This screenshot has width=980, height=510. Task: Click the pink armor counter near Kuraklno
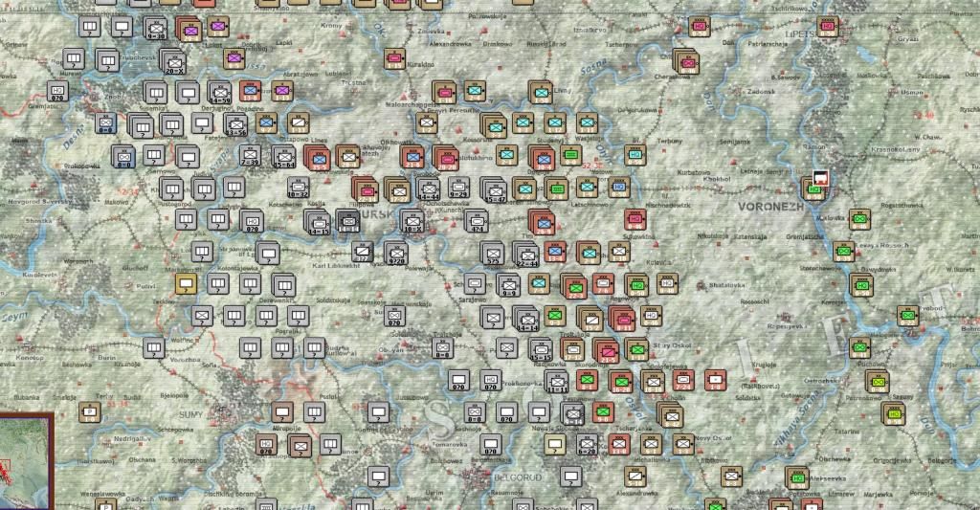[395, 59]
